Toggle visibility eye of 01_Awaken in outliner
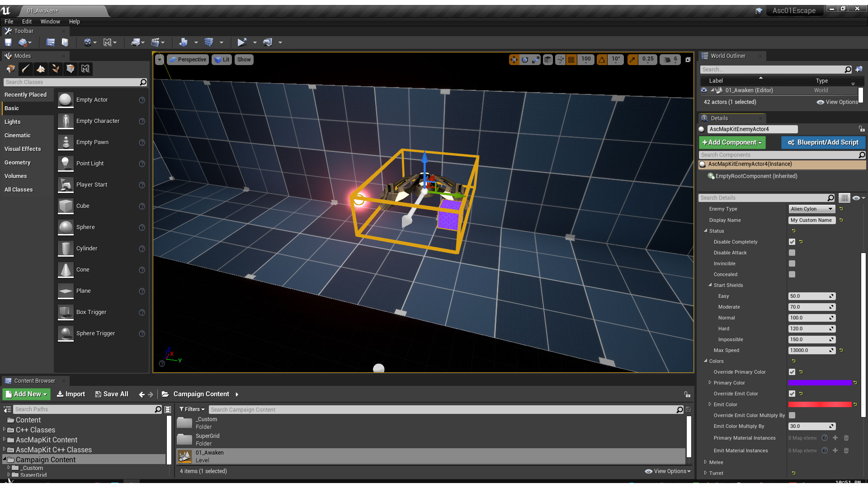Screen dimensions: 868x488 tap(704, 90)
